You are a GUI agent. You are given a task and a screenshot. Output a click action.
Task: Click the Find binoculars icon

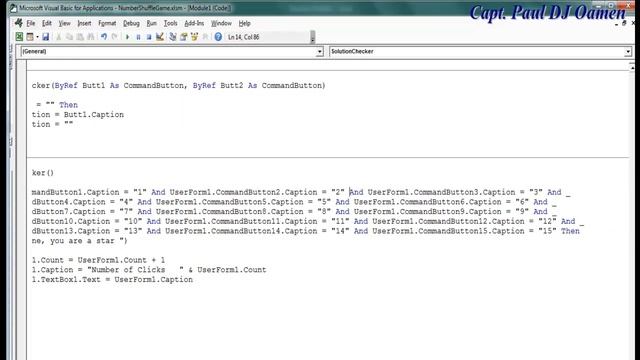point(91,37)
